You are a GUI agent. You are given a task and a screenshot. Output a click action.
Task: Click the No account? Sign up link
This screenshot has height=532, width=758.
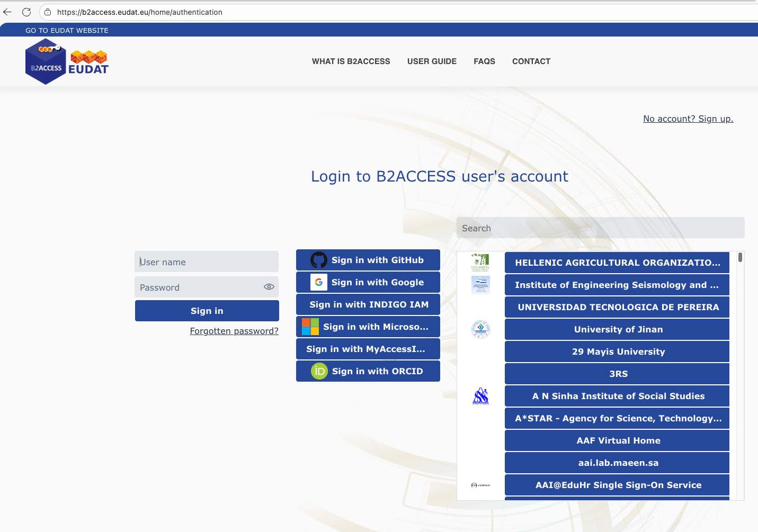coord(688,119)
